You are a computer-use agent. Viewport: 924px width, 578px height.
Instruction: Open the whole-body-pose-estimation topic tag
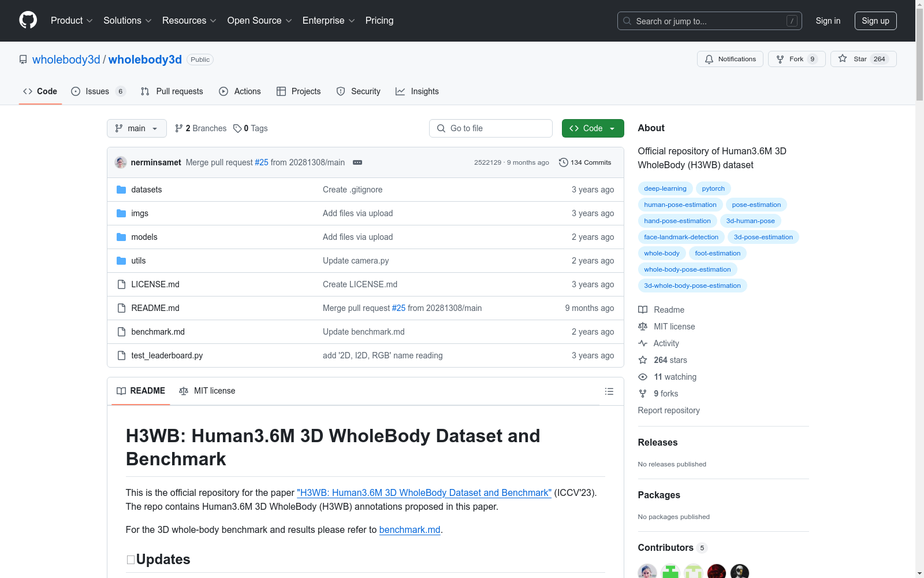pyautogui.click(x=688, y=269)
